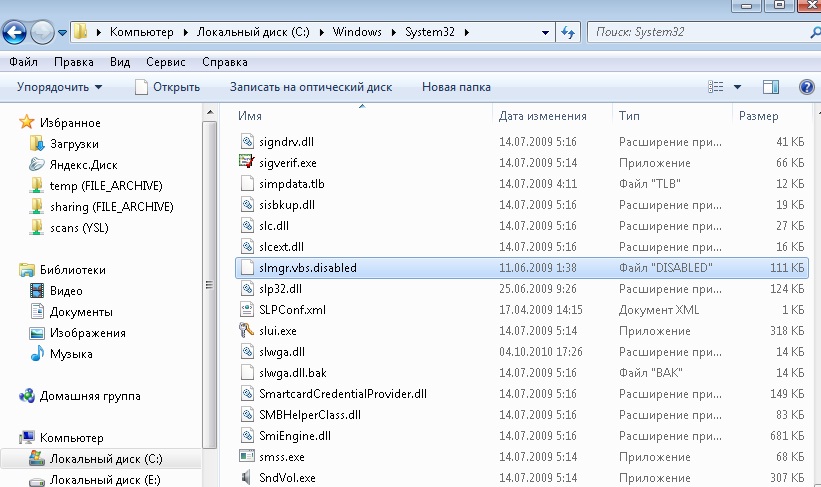Open the Видео library

pos(66,291)
